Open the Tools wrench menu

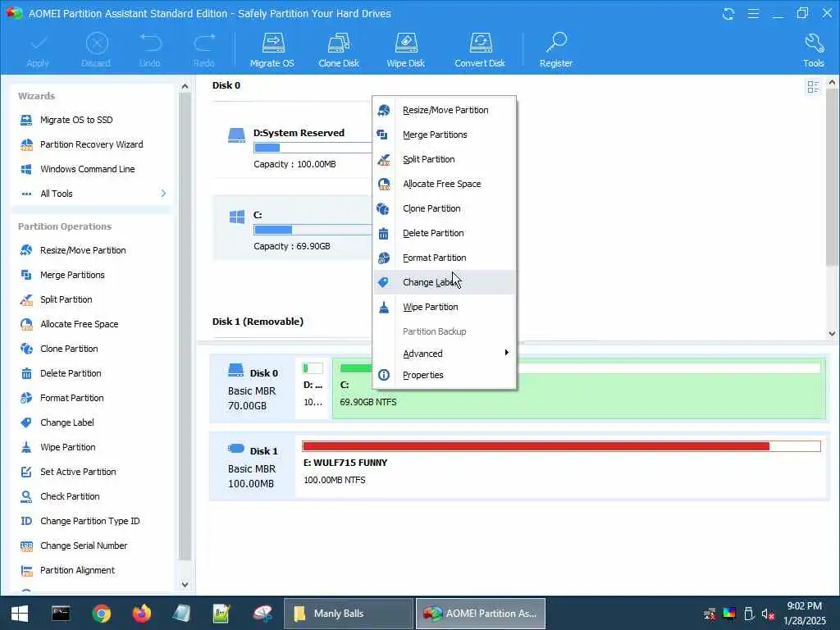813,50
